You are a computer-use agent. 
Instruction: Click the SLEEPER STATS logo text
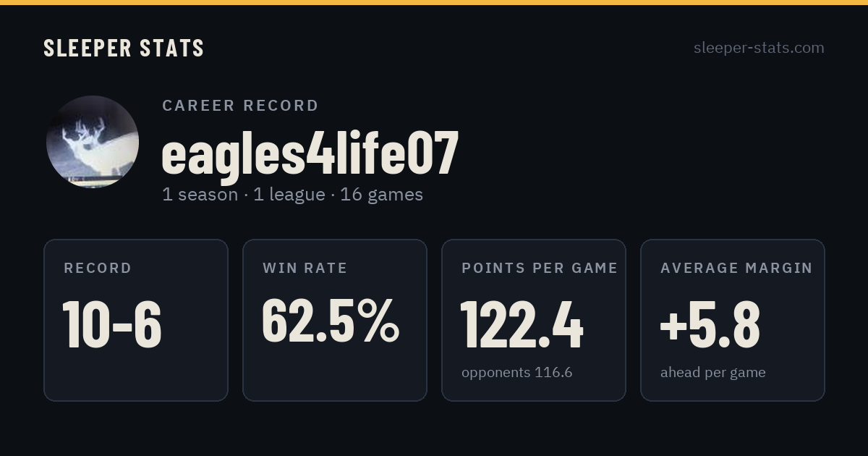pyautogui.click(x=124, y=48)
